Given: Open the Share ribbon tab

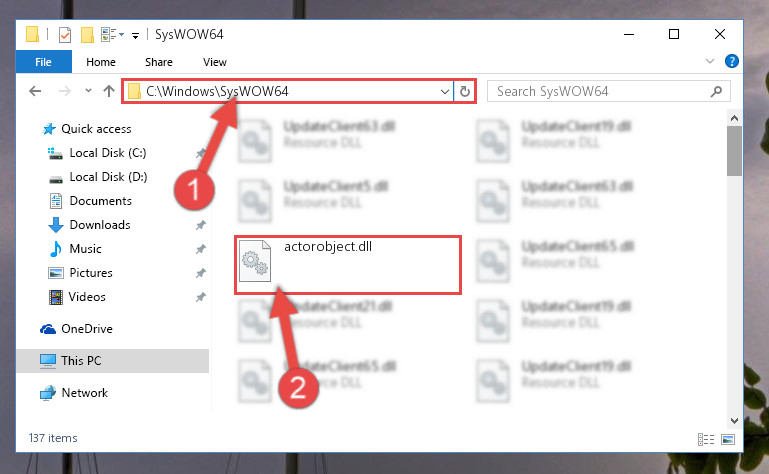Looking at the screenshot, I should pos(159,62).
